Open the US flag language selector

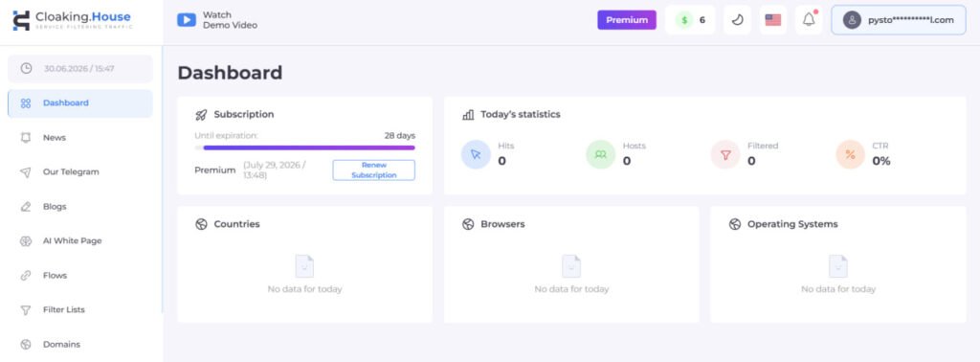(x=773, y=20)
